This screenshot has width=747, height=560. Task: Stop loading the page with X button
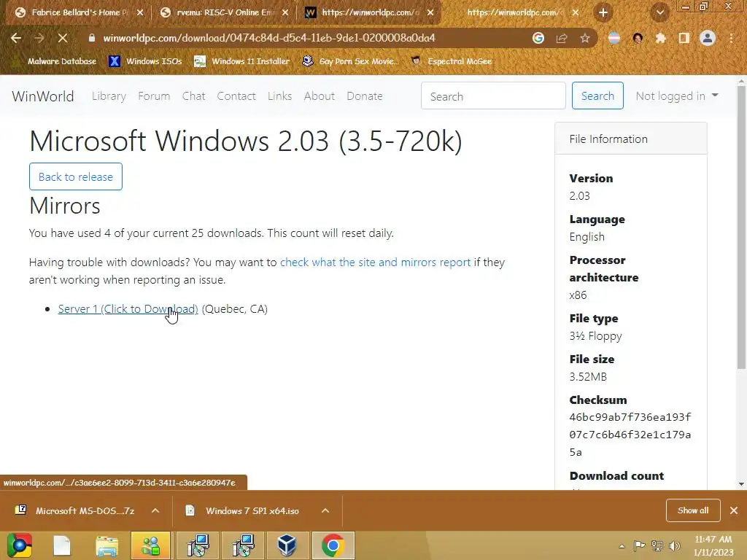63,38
